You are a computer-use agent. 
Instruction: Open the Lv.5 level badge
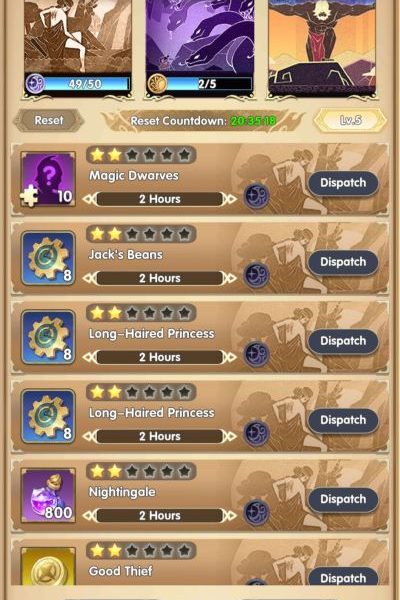click(351, 121)
